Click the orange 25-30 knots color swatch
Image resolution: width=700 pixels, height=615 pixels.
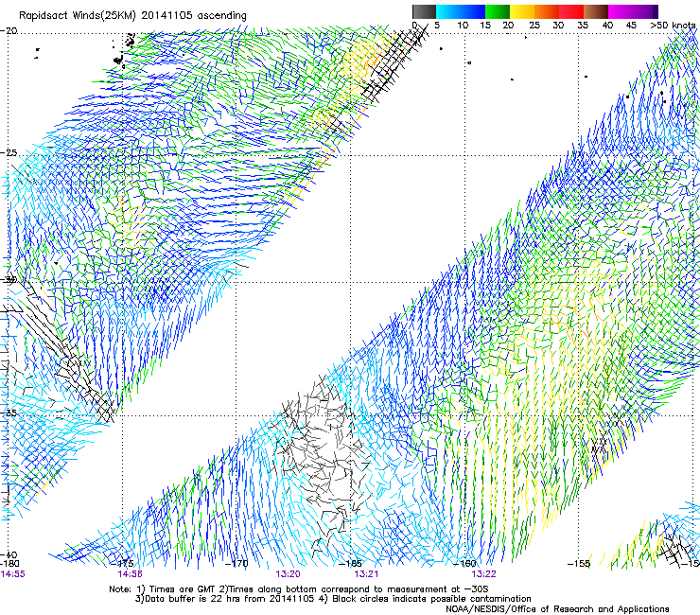(547, 11)
